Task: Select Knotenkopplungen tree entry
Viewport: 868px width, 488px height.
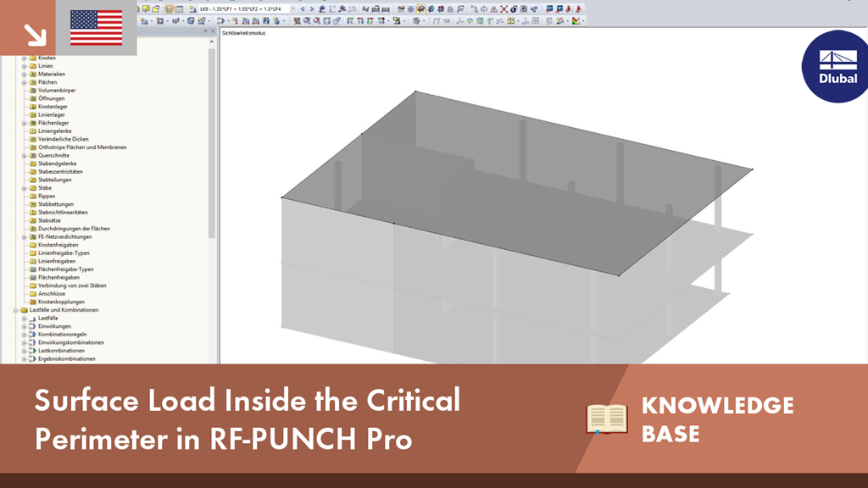Action: (x=61, y=302)
